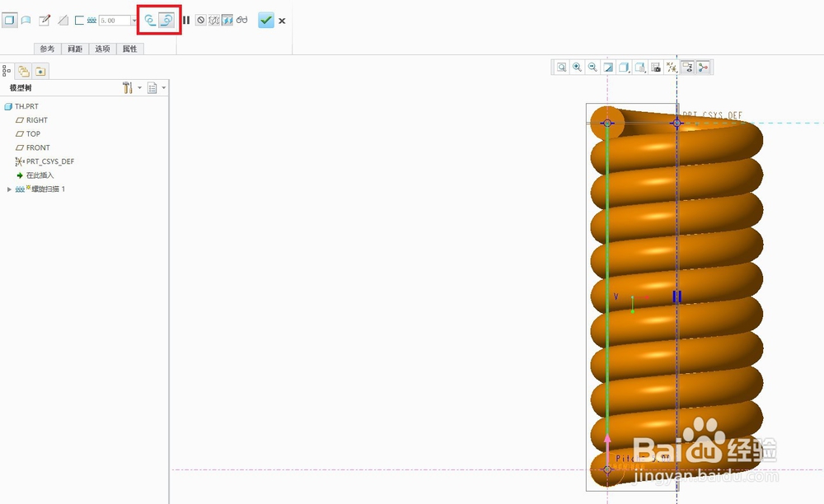Accept the feature with green checkmark
This screenshot has height=504, width=824.
(x=266, y=21)
